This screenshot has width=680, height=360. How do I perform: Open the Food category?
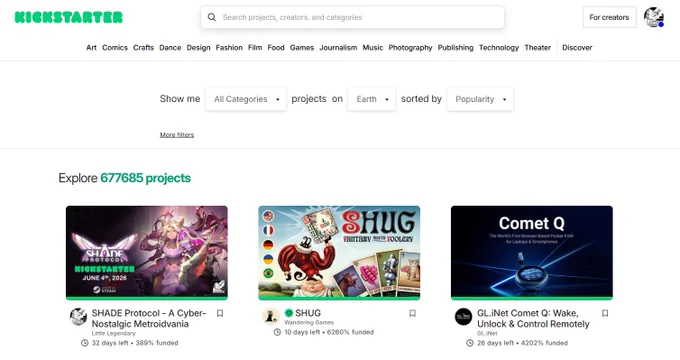pyautogui.click(x=276, y=48)
